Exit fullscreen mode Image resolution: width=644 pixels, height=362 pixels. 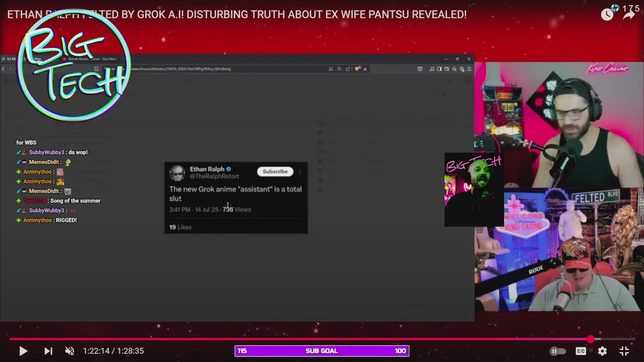624,351
